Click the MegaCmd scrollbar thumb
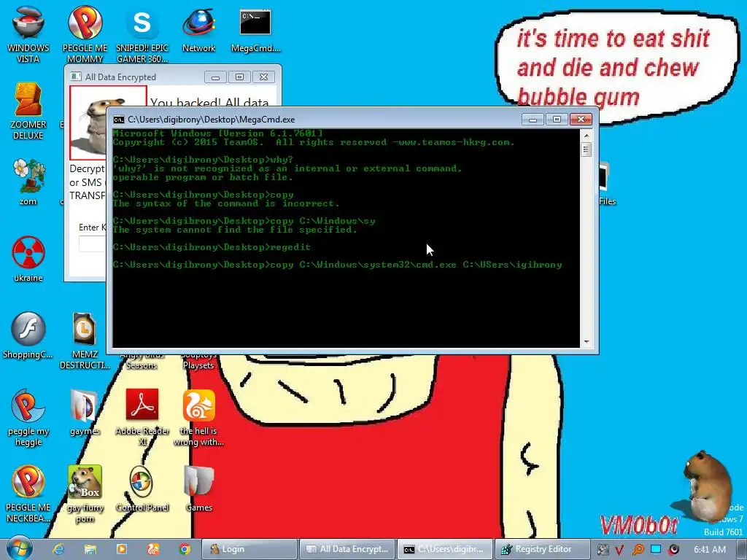 point(587,149)
